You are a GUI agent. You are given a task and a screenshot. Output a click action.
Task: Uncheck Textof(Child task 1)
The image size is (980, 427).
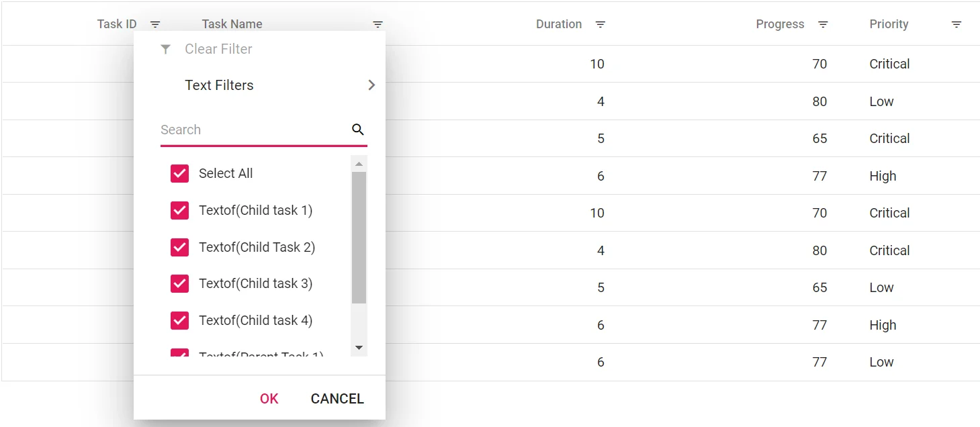coord(179,210)
